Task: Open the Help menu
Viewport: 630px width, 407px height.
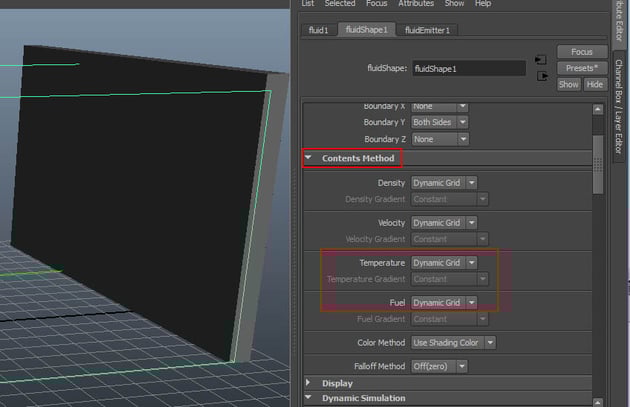Action: [x=483, y=4]
